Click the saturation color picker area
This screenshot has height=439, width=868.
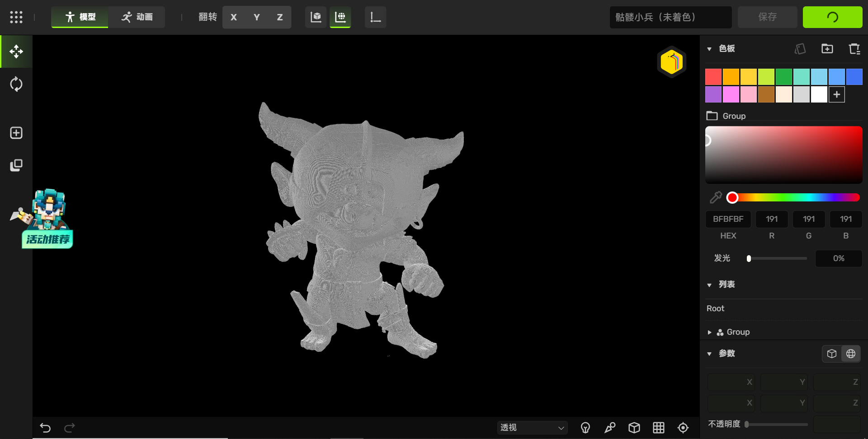[784, 155]
